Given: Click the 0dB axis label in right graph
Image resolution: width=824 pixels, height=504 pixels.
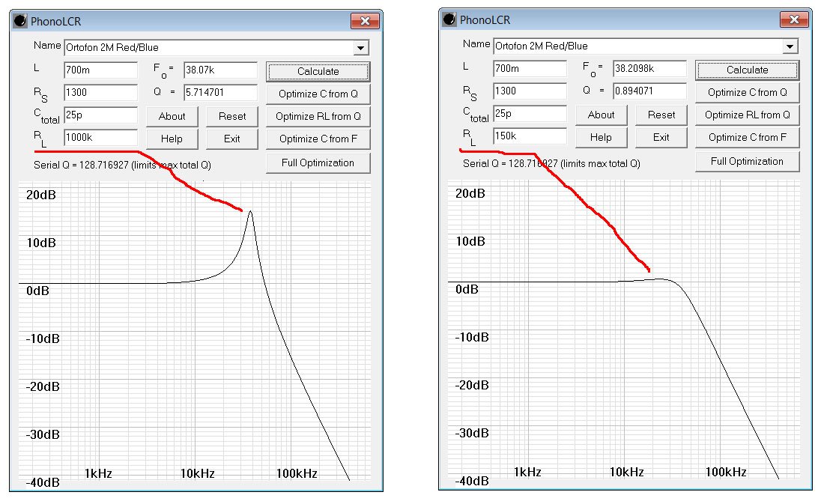Looking at the screenshot, I should point(467,290).
